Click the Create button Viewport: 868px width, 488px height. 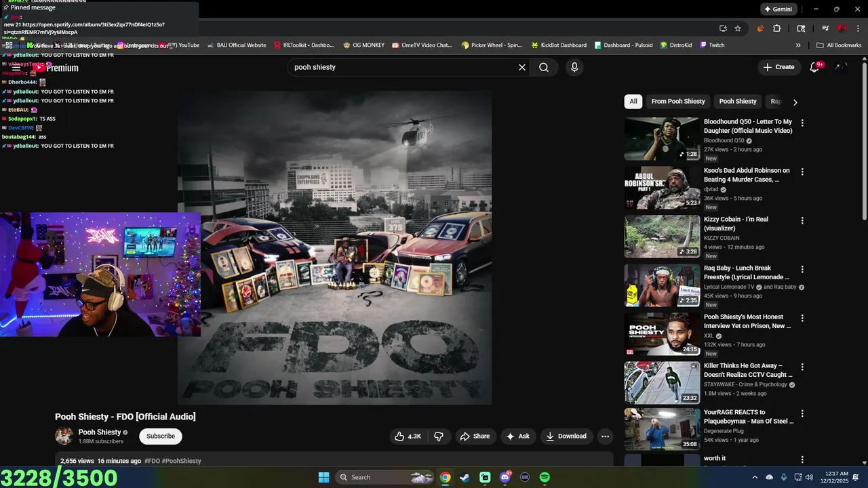778,67
